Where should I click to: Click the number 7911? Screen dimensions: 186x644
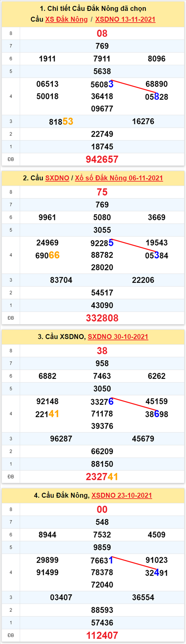(102, 59)
